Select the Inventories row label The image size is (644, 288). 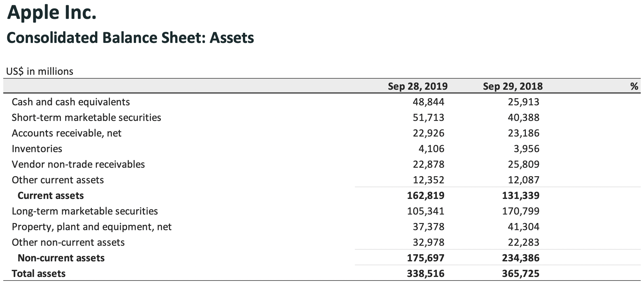pyautogui.click(x=37, y=149)
